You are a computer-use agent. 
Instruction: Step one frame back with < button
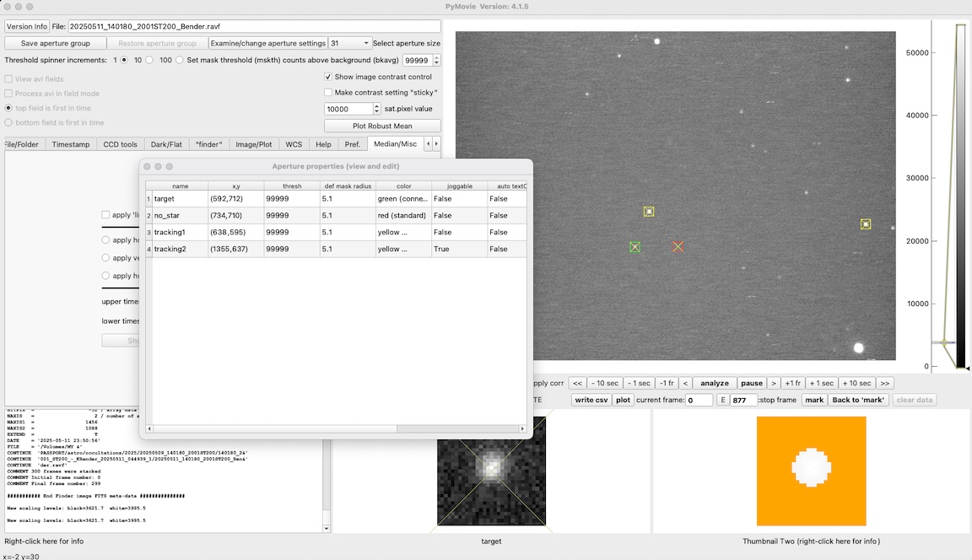point(686,383)
